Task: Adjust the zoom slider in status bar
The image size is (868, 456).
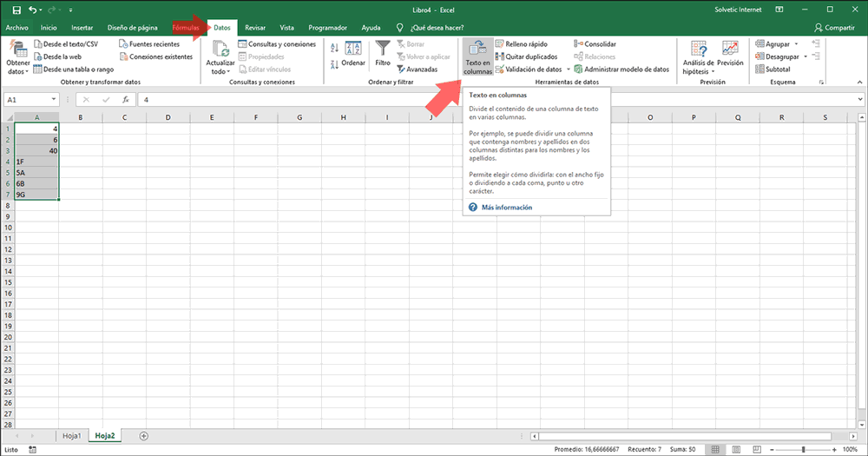Action: tap(803, 449)
